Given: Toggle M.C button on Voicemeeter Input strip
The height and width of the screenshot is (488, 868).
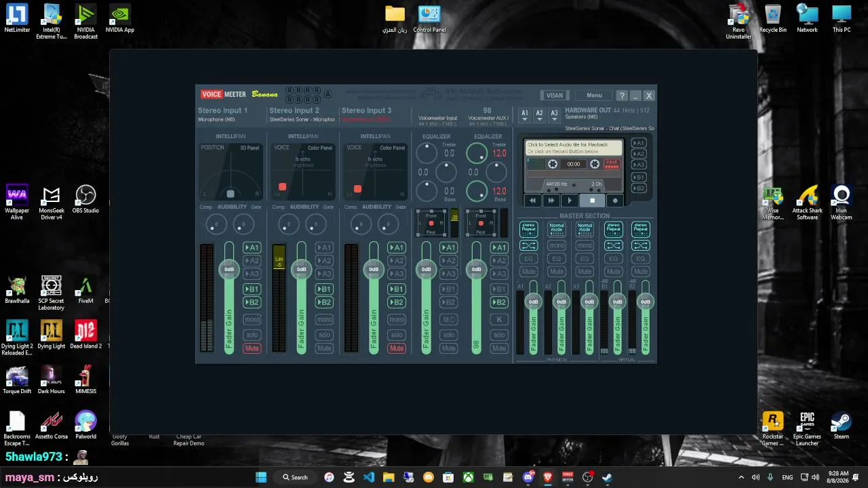Looking at the screenshot, I should 448,320.
